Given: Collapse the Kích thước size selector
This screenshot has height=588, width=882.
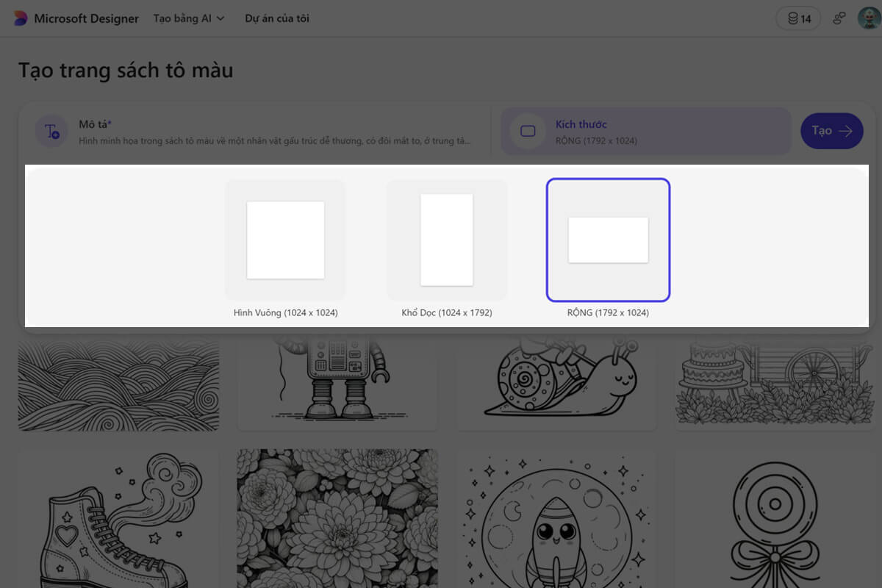Looking at the screenshot, I should (645, 132).
